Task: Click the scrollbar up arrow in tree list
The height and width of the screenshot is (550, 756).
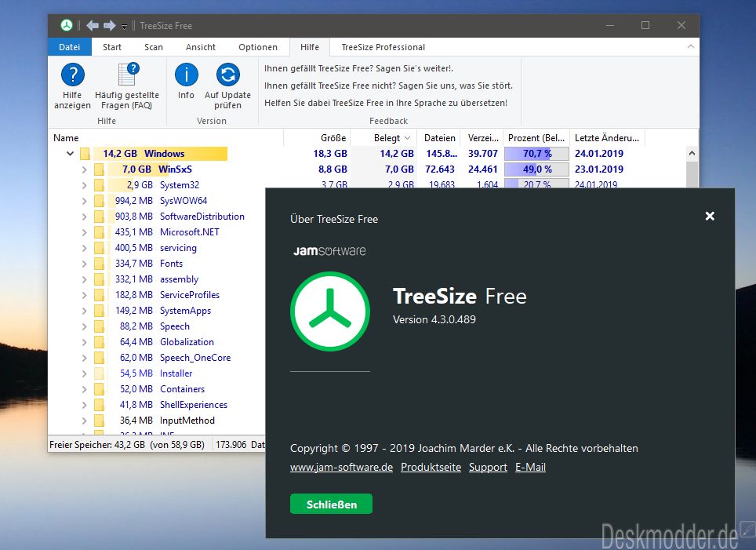Action: pyautogui.click(x=692, y=154)
